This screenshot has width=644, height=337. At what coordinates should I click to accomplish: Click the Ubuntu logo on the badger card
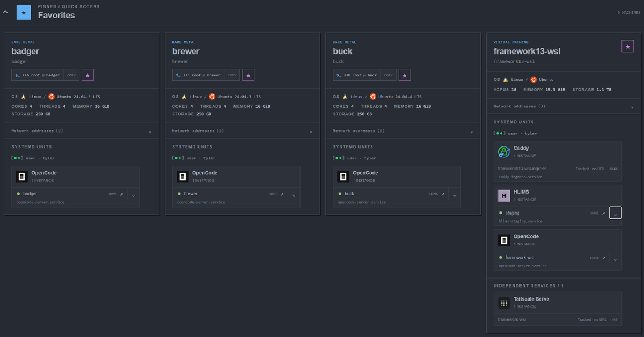(x=52, y=97)
